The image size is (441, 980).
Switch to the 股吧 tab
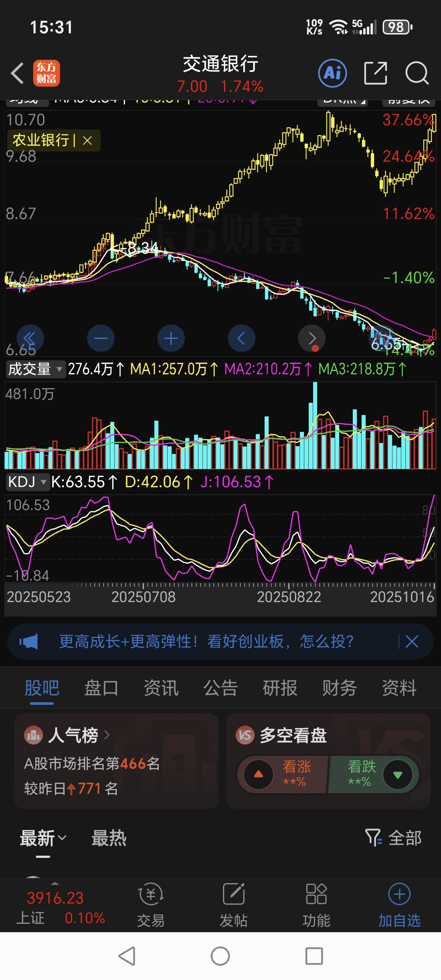coord(42,688)
